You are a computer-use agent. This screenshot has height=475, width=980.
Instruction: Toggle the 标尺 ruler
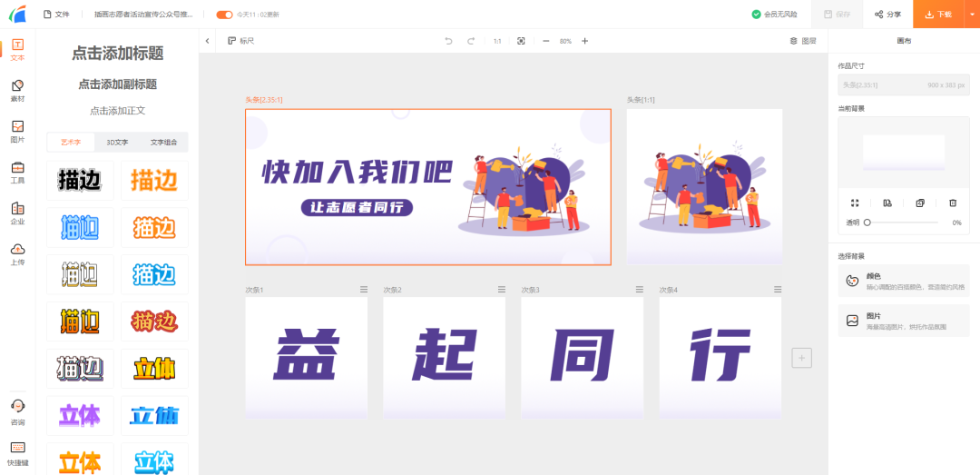(x=241, y=41)
